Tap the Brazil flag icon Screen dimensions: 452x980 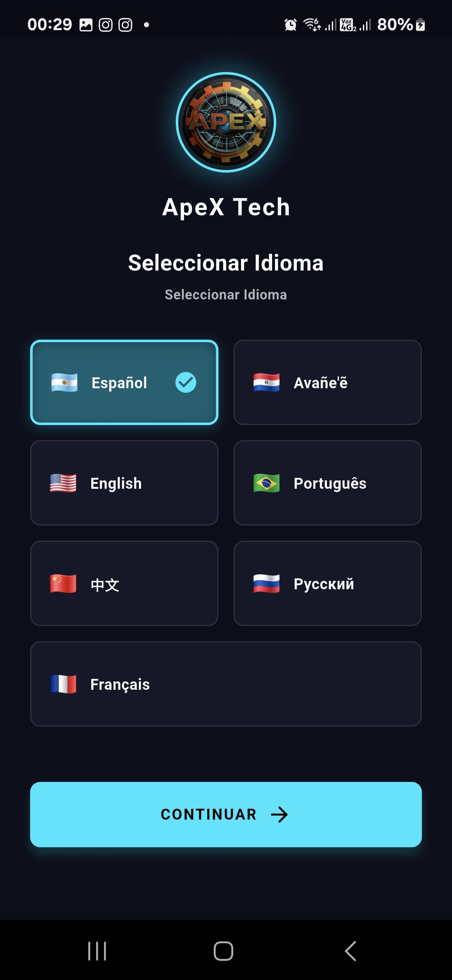pyautogui.click(x=267, y=483)
